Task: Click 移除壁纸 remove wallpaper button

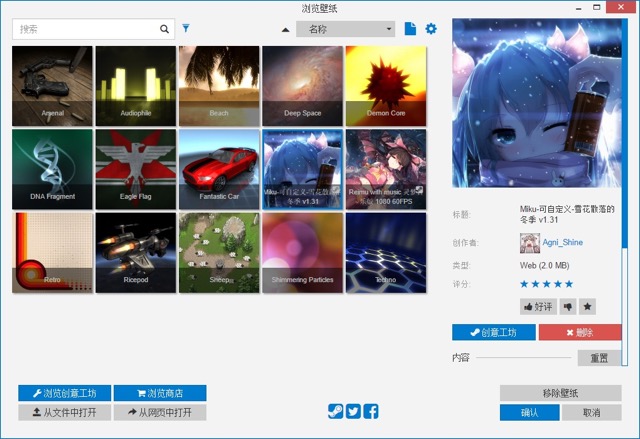Action: pos(560,393)
